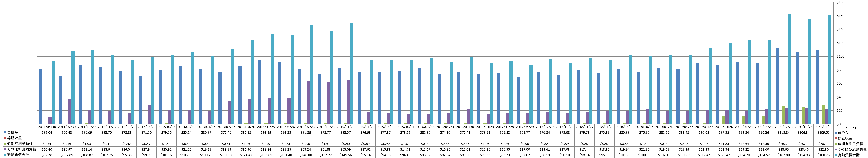
Task: Click the blue 買掛金 bar for 2011/04/30
Action: (x=41, y=96)
